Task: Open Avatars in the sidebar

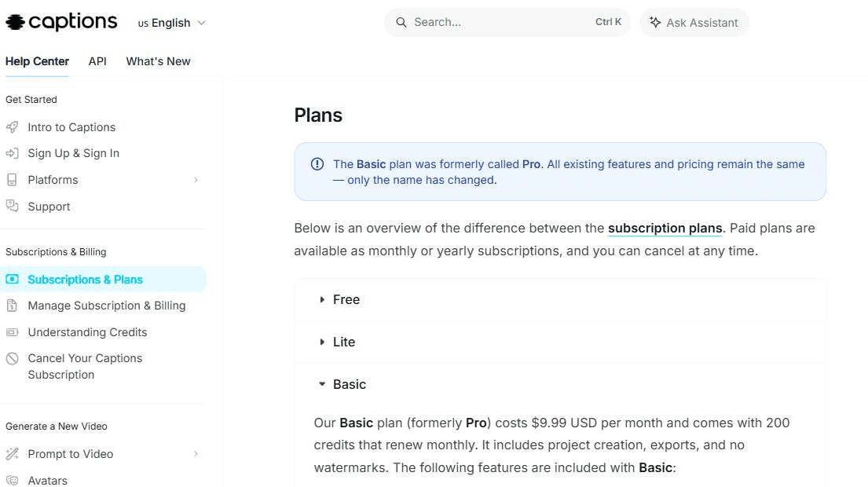Action: (48, 481)
